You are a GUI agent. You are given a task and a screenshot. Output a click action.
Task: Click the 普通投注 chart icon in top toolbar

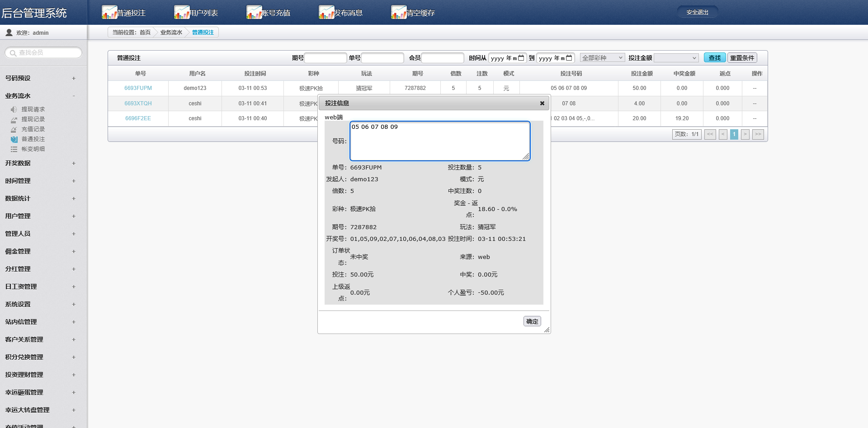109,12
